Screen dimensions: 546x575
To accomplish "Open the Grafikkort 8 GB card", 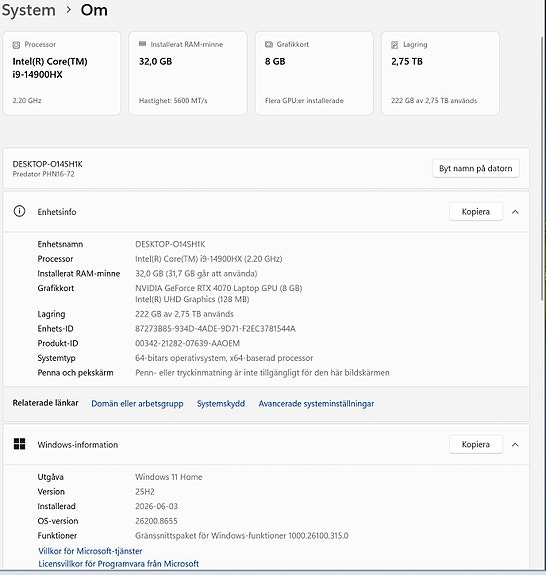I will [314, 73].
